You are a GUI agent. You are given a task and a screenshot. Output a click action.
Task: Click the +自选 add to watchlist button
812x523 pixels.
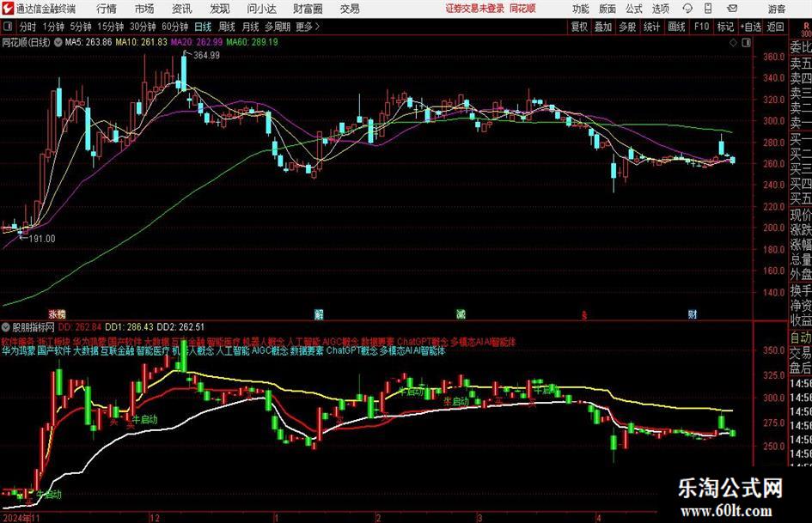coord(750,27)
